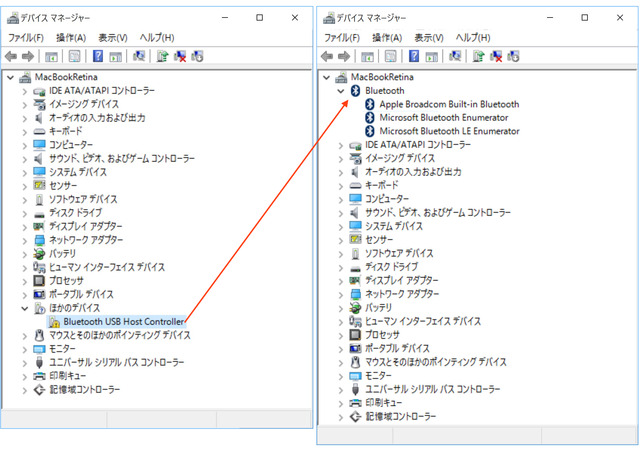Click Update driver icon in right window toolbar
The height and width of the screenshot is (453, 640).
pyautogui.click(x=478, y=56)
